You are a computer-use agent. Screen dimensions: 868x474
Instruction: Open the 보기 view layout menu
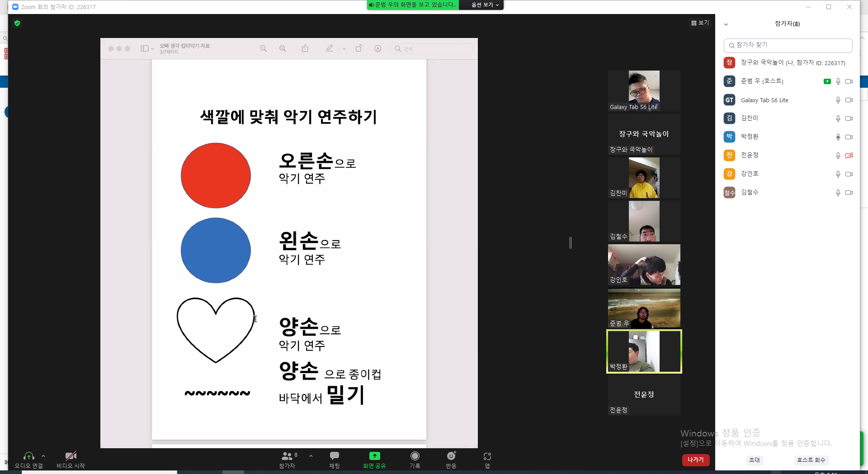[700, 23]
